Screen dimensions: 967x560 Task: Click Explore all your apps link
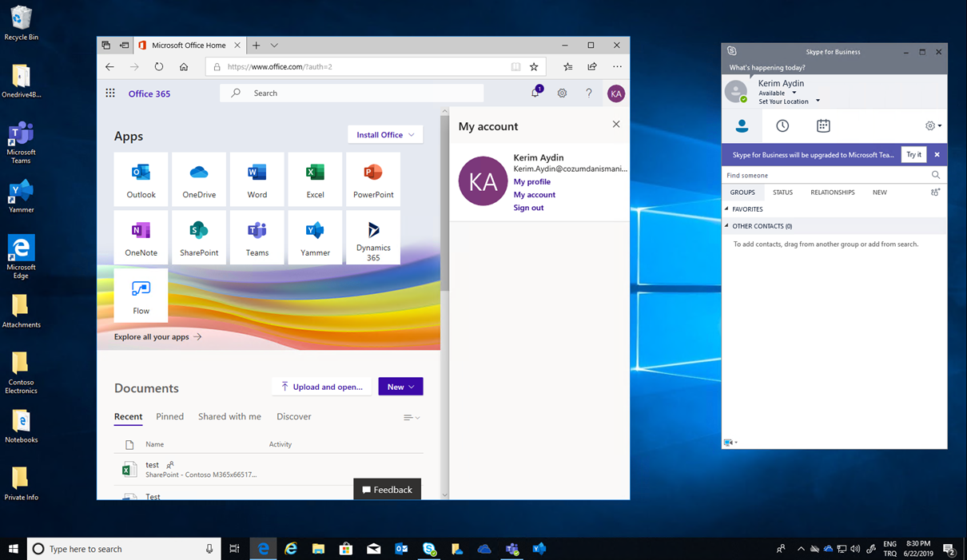158,337
